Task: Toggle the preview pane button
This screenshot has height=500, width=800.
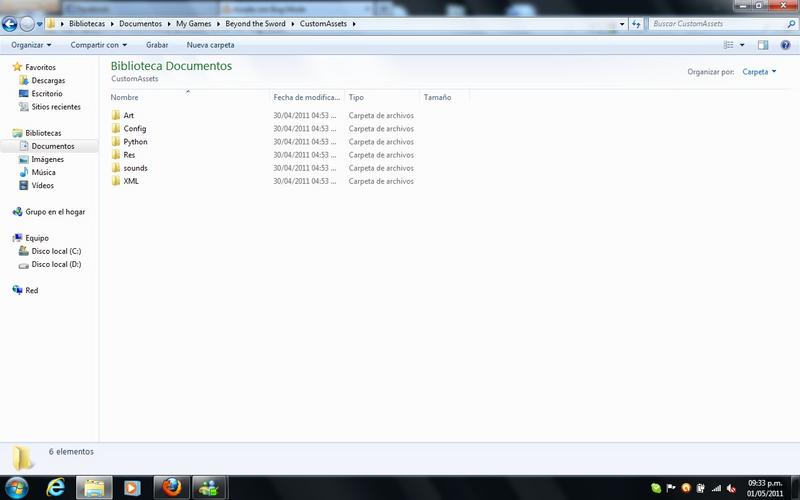Action: coord(762,45)
